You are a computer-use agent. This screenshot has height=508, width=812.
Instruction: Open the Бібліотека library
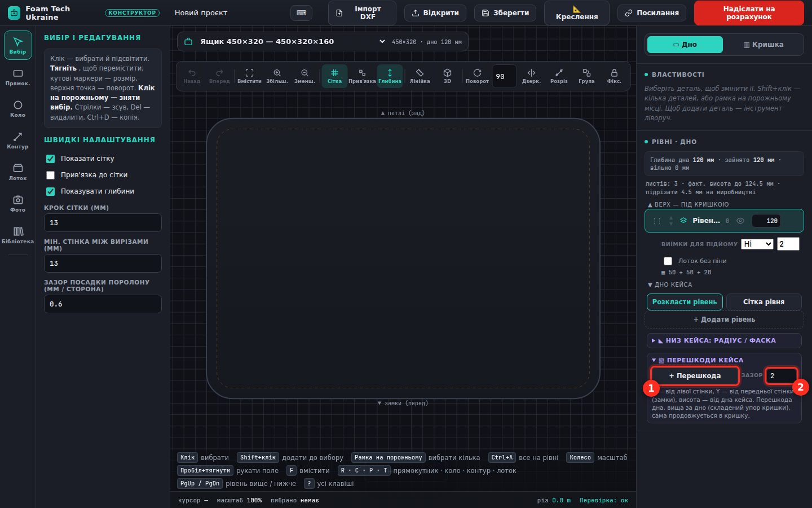pos(17,235)
